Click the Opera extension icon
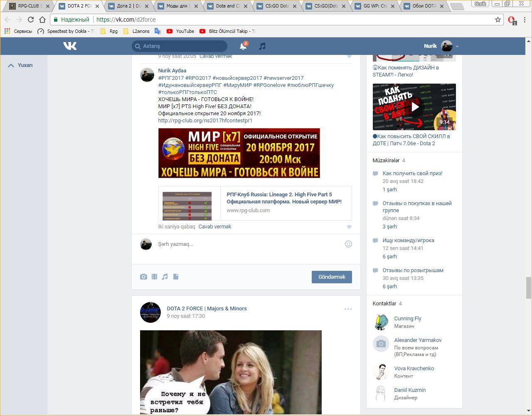532x416 pixels. click(x=512, y=20)
